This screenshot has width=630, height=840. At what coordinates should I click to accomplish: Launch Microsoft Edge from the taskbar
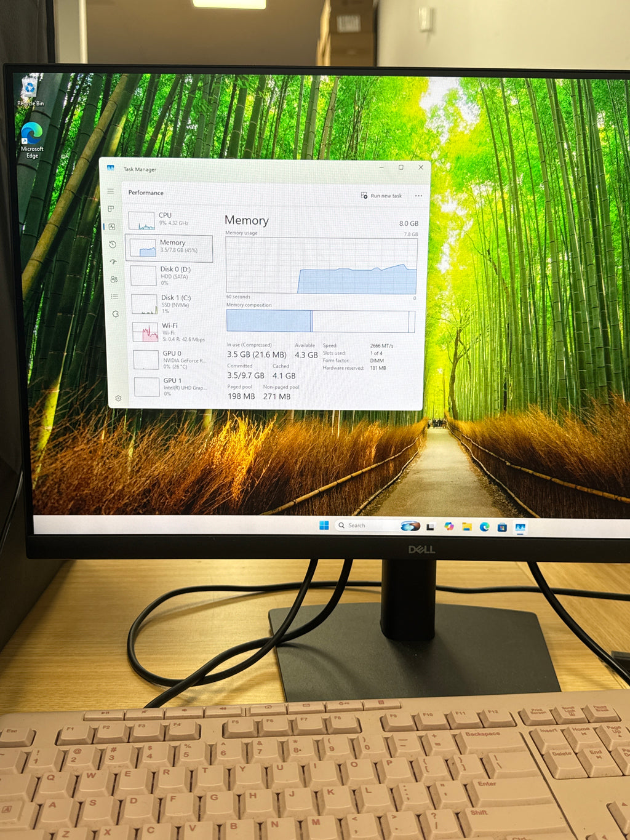point(485,527)
